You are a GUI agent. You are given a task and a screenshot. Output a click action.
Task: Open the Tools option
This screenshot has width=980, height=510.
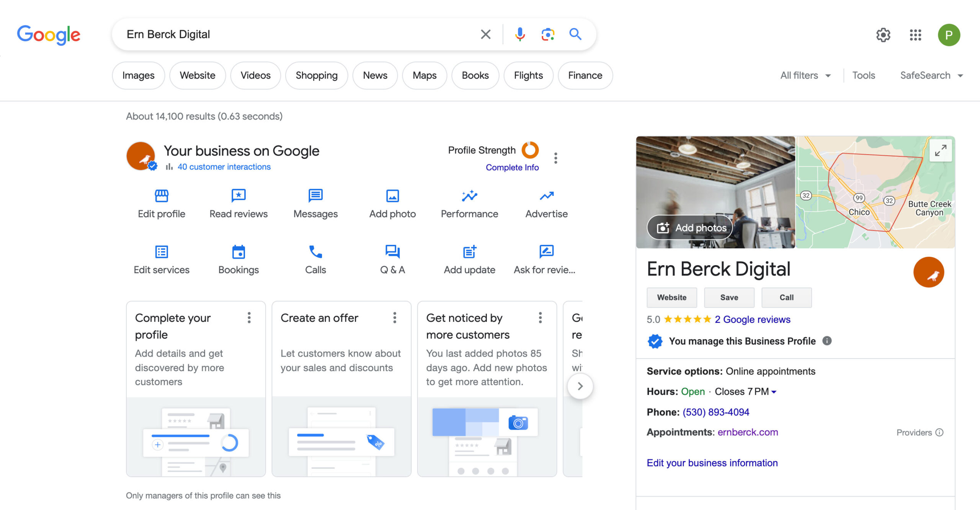[x=864, y=75]
